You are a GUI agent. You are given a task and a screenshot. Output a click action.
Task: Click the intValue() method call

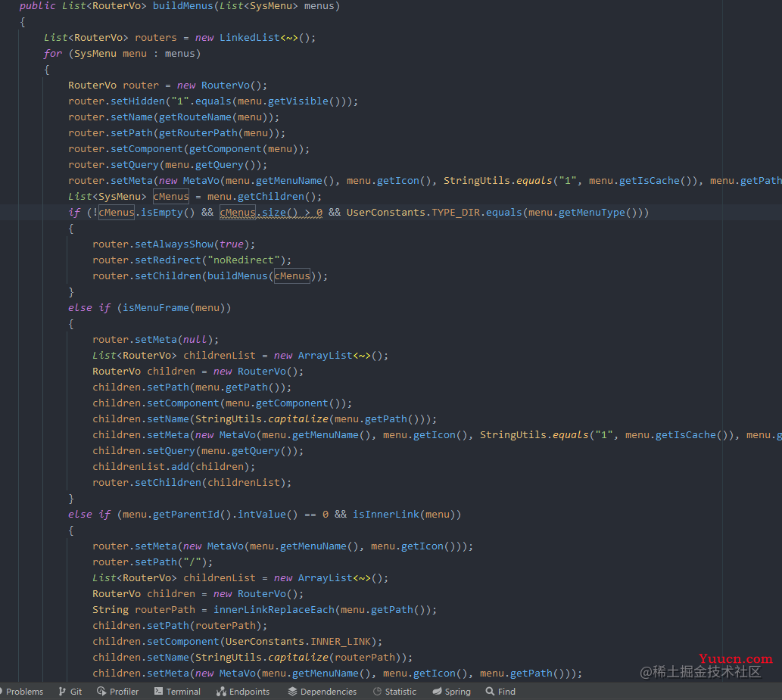pos(268,515)
